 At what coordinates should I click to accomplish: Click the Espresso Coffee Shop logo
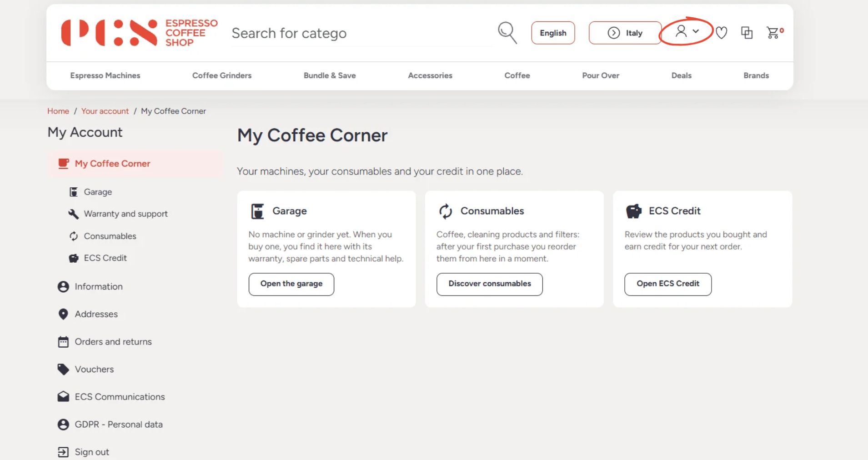140,33
